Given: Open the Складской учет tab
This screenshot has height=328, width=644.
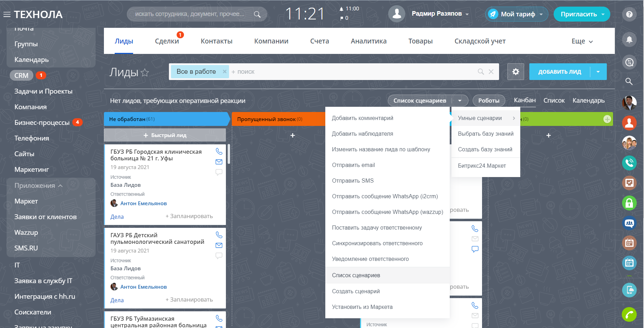Looking at the screenshot, I should pos(480,41).
